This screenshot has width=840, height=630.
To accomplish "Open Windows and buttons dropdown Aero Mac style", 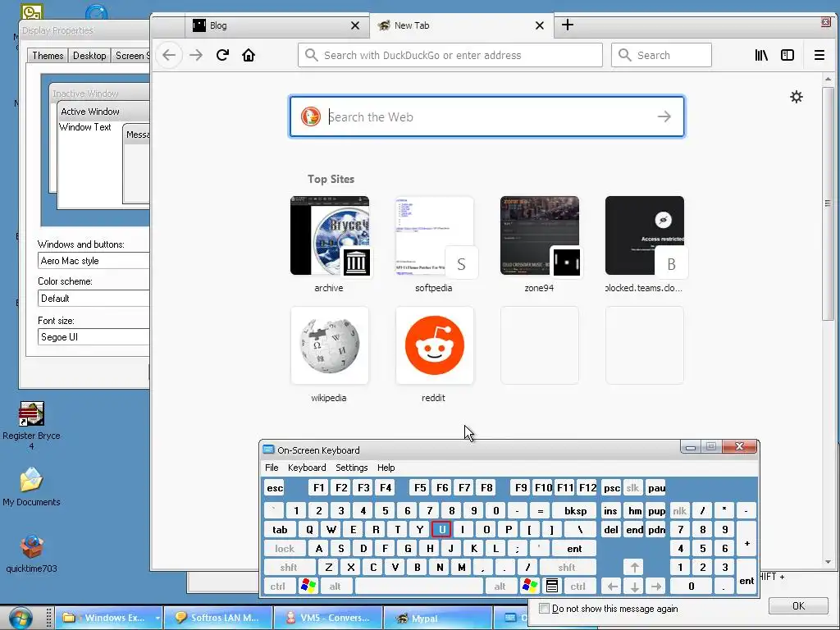I will coord(94,261).
